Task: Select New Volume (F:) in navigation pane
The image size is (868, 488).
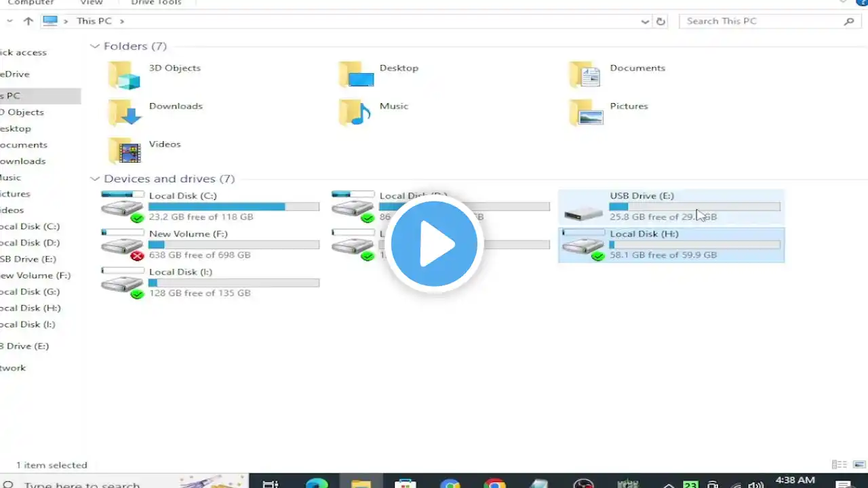Action: pyautogui.click(x=35, y=275)
